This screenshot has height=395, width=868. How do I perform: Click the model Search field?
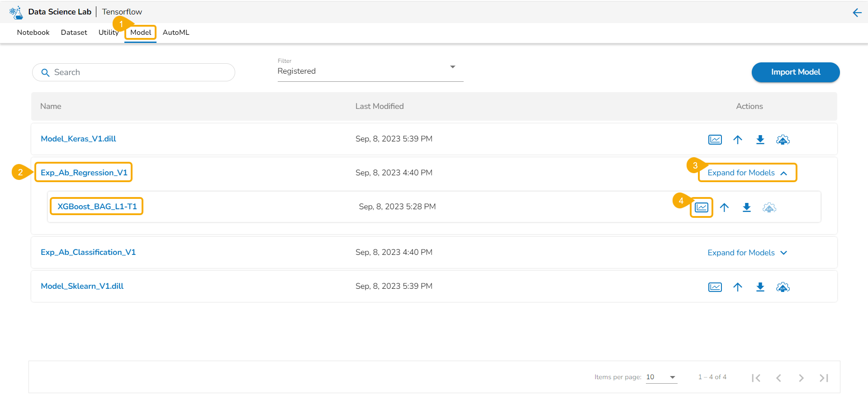tap(133, 72)
